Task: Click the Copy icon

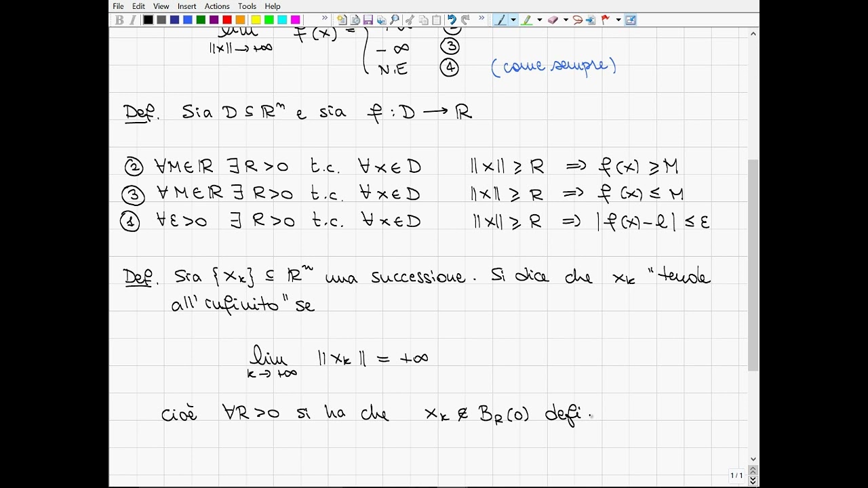Action: tap(424, 20)
